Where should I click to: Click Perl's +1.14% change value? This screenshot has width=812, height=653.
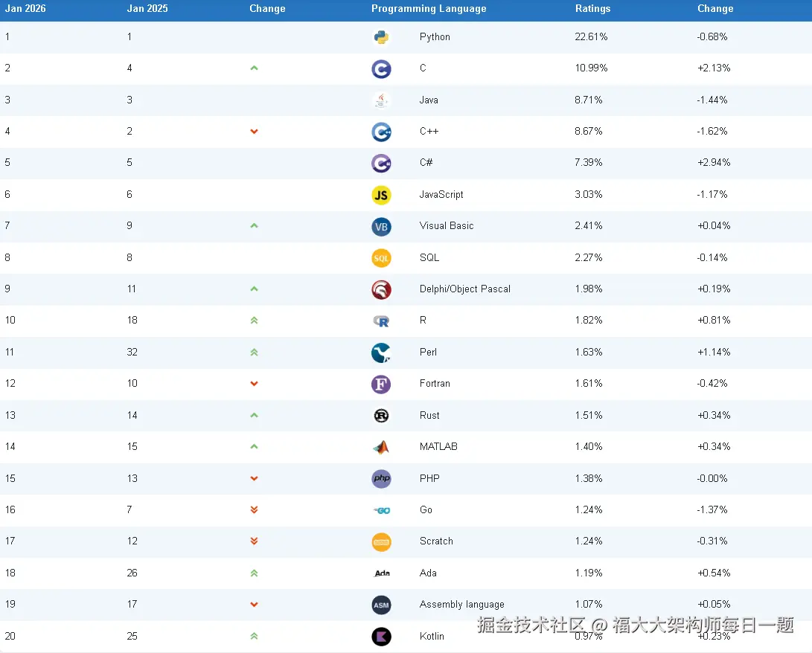[714, 353]
